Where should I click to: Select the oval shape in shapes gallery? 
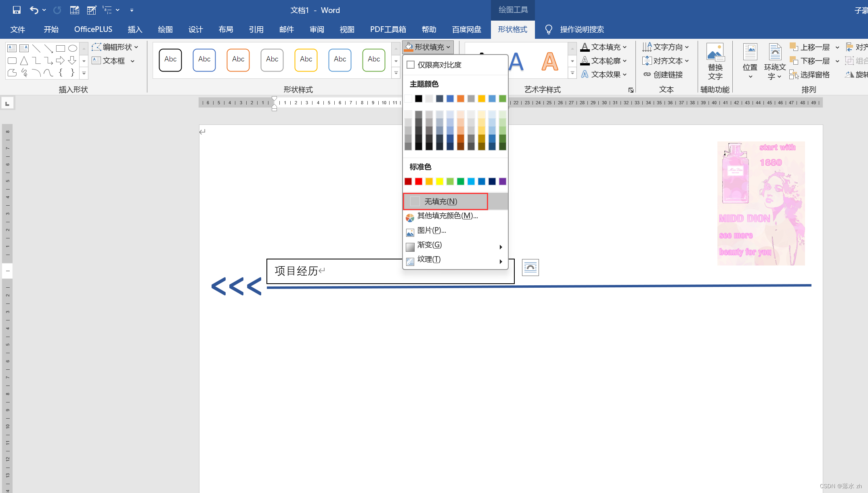click(x=73, y=48)
